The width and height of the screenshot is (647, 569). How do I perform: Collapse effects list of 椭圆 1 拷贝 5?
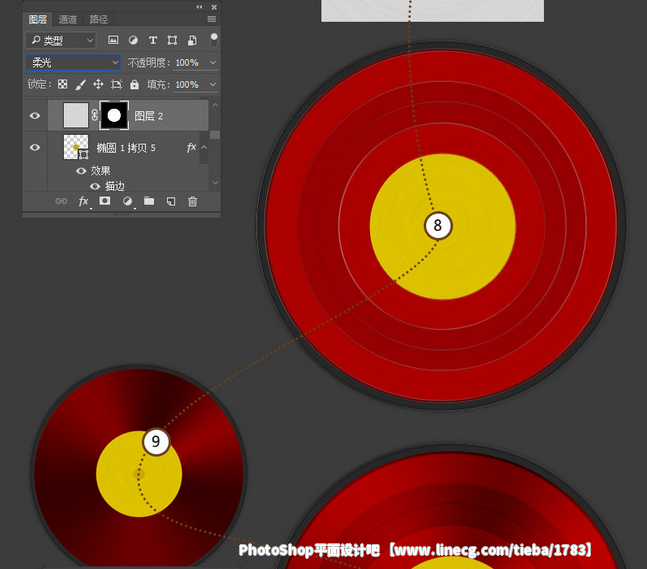click(x=204, y=147)
